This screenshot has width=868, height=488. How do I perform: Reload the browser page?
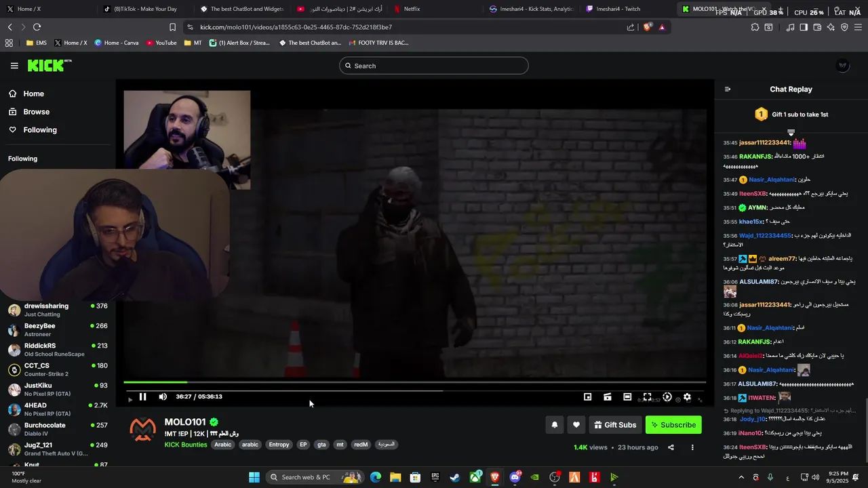(x=37, y=27)
